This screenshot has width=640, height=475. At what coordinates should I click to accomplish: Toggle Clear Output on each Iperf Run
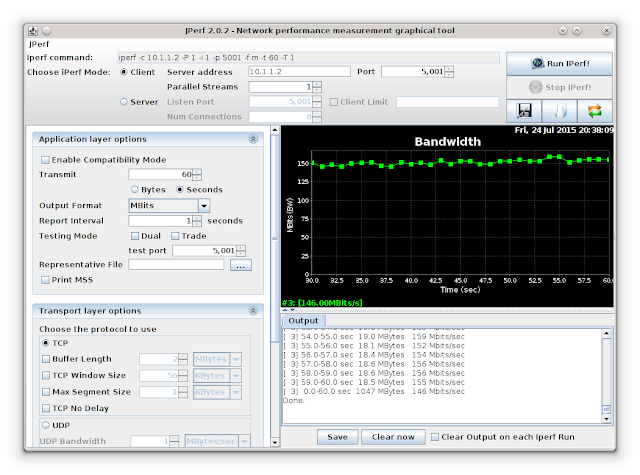coord(435,437)
